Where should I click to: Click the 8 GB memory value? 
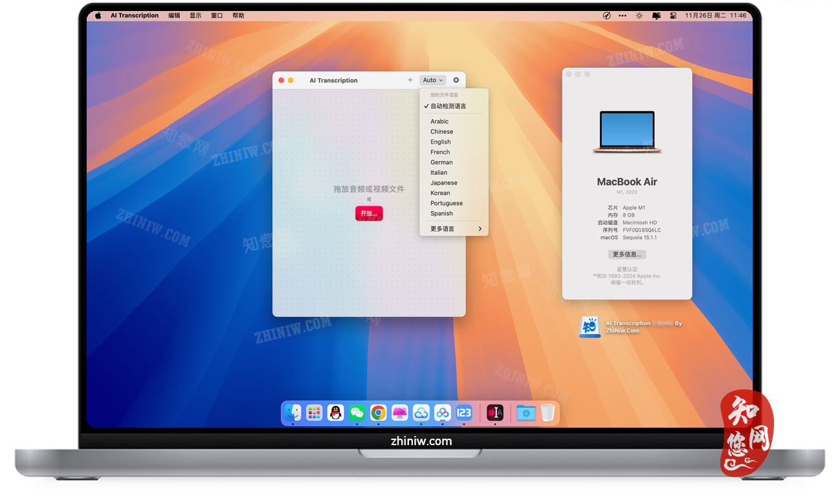pyautogui.click(x=628, y=215)
